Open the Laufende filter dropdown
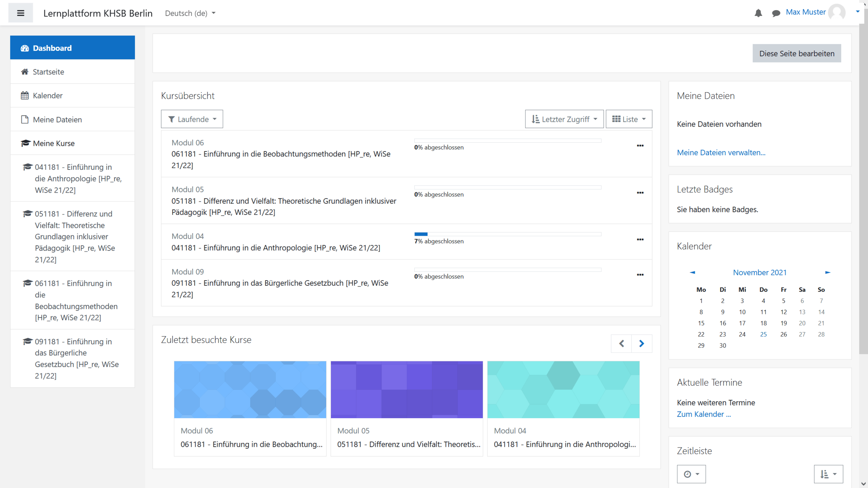868x488 pixels. click(x=192, y=119)
